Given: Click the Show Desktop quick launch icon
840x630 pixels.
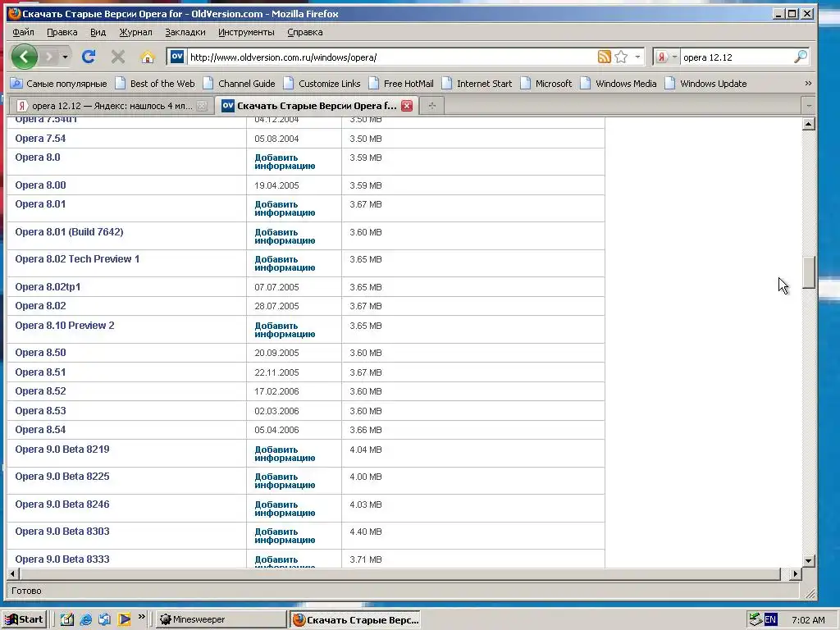Looking at the screenshot, I should (67, 619).
